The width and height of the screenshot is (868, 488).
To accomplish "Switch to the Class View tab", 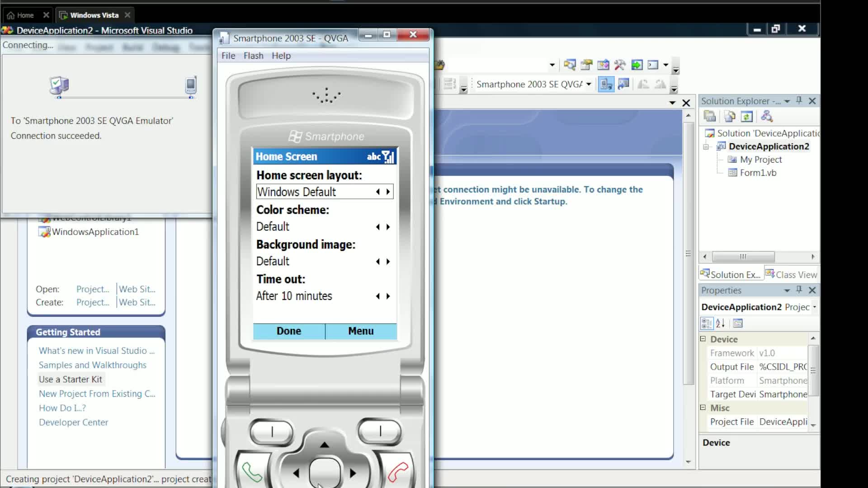I will coord(792,274).
